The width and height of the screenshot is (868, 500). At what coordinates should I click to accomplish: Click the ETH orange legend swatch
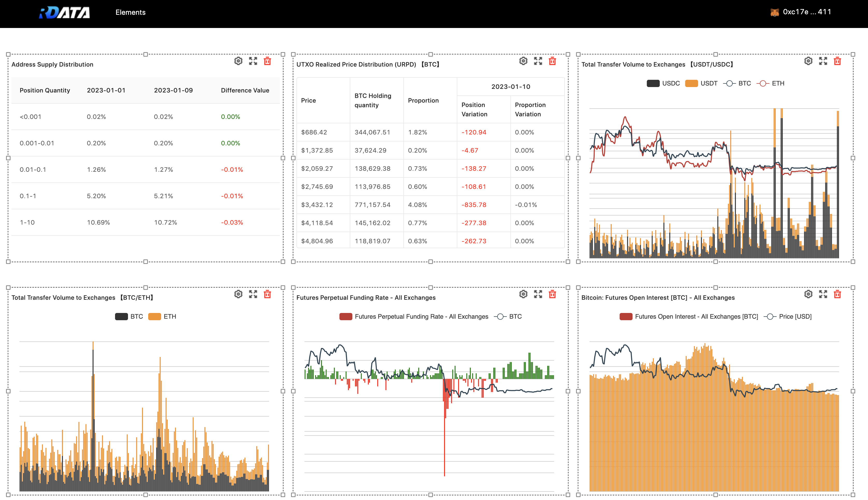point(154,317)
